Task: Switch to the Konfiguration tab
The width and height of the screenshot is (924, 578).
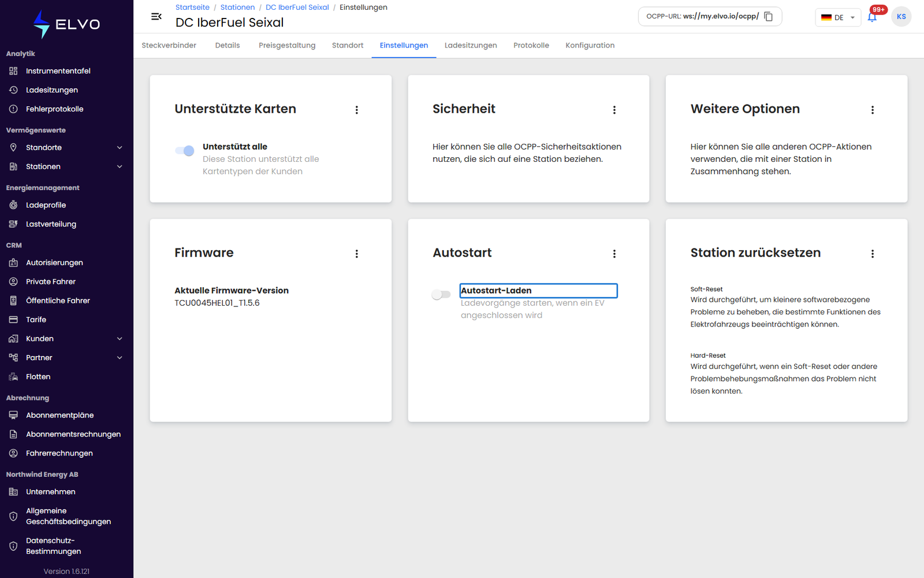Action: pos(590,46)
